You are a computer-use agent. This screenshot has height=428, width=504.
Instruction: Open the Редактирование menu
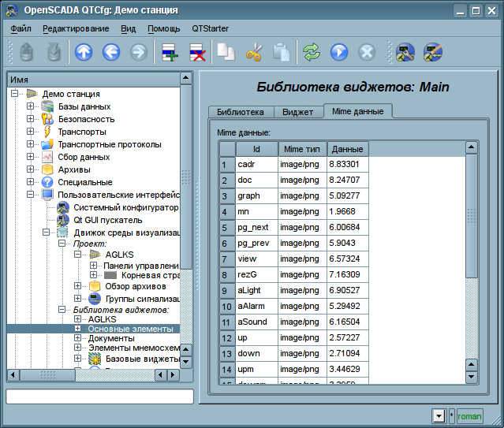(x=76, y=28)
